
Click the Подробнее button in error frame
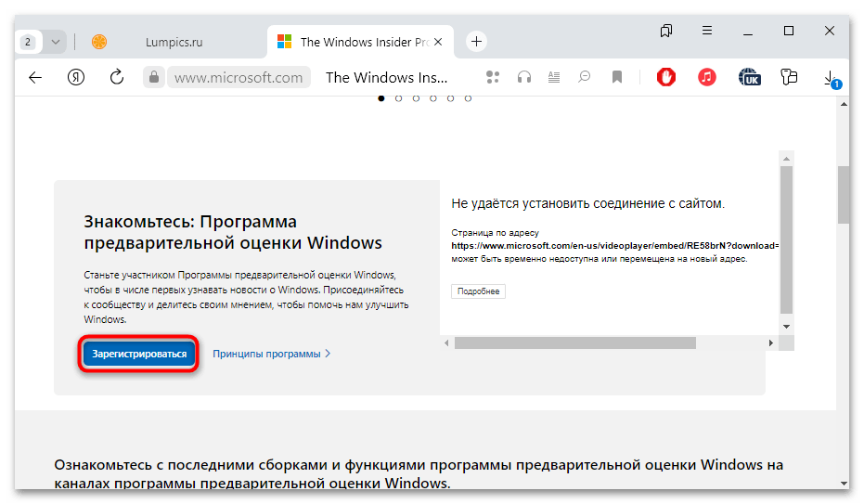478,291
